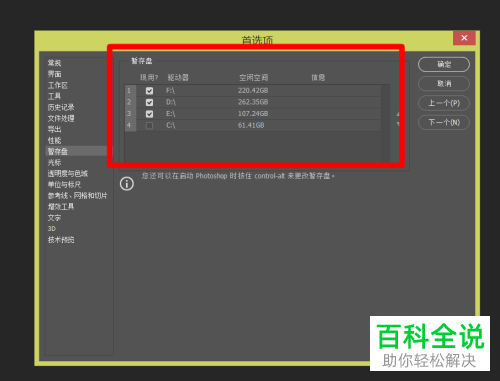The width and height of the screenshot is (500, 381).
Task: Uncheck the F:\ scratch disk checkbox
Action: tap(149, 91)
